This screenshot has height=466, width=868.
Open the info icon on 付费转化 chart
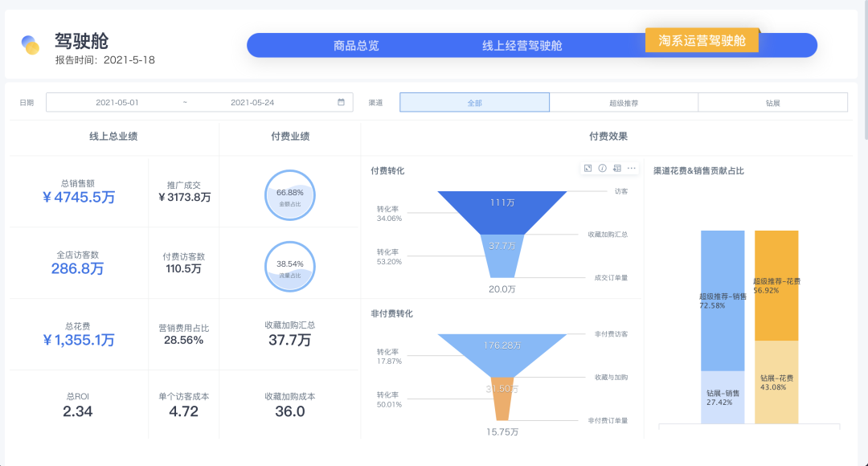[602, 168]
